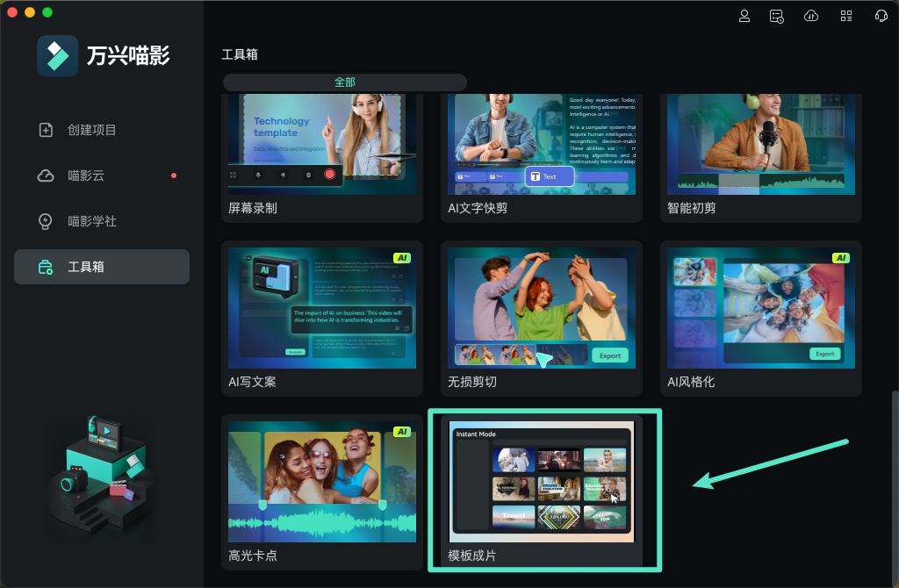Open the task list icon in top bar

click(776, 15)
